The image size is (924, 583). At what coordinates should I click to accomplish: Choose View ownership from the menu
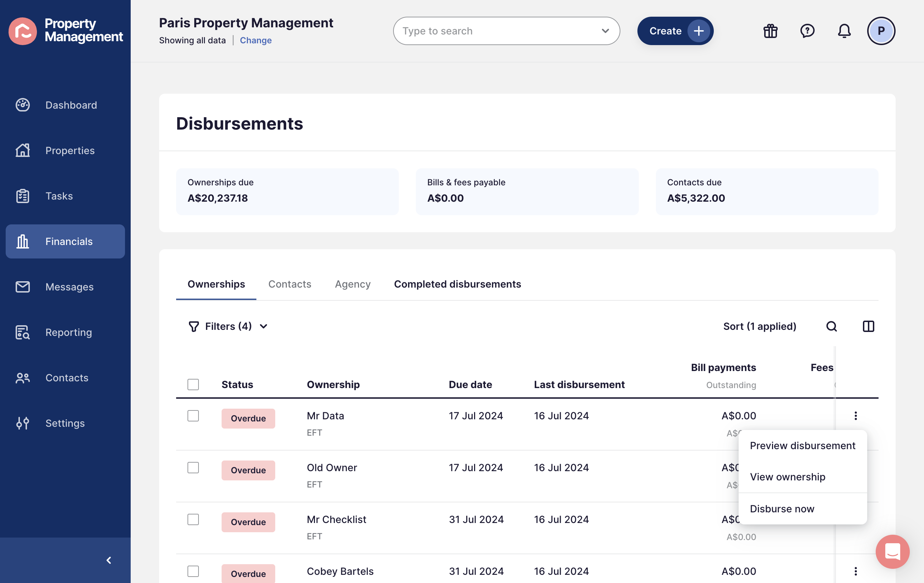click(x=802, y=477)
